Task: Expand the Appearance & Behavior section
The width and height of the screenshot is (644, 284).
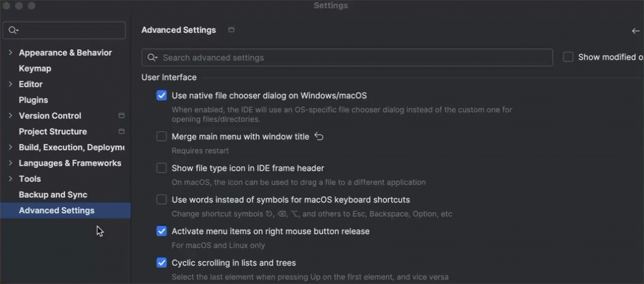Action: [x=10, y=53]
